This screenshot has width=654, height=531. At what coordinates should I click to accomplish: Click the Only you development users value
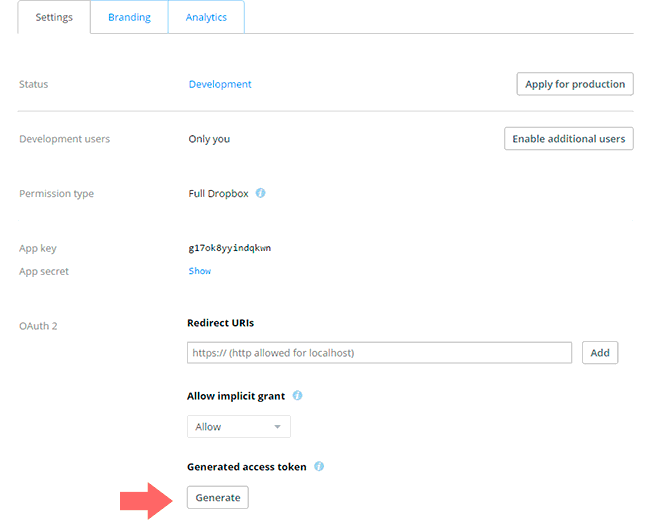coord(209,139)
